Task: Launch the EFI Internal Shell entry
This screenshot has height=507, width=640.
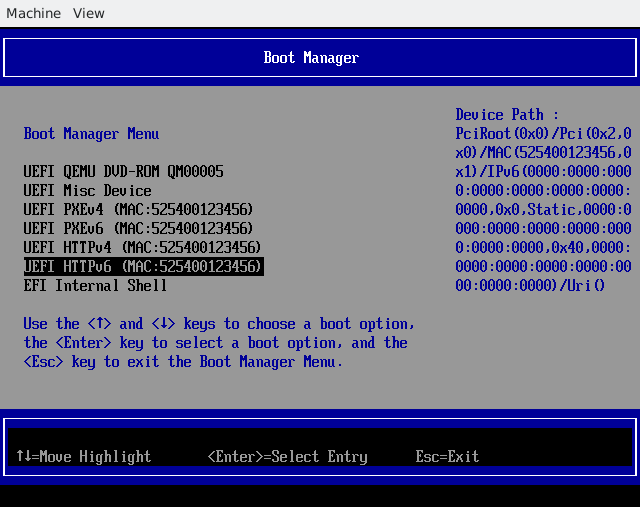Action: coord(95,286)
